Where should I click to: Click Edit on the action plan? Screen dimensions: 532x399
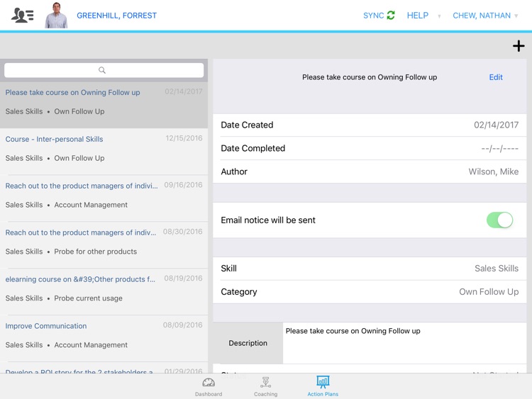(x=496, y=77)
